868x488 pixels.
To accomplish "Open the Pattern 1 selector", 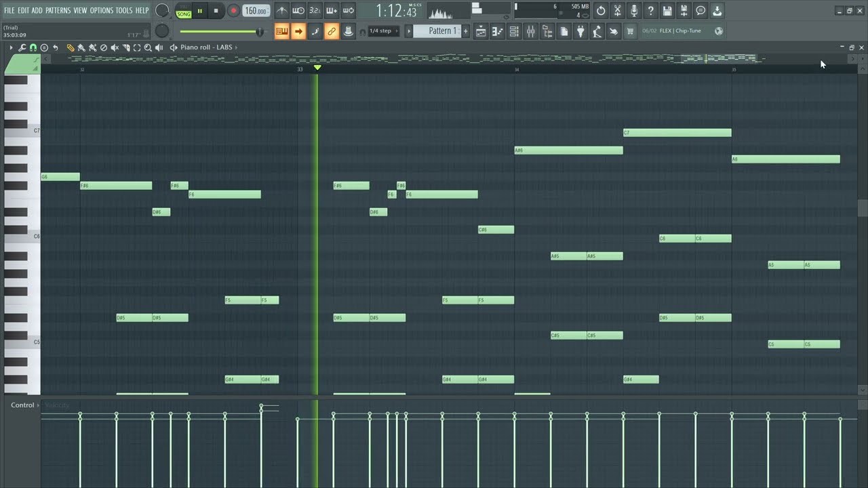I will (x=437, y=31).
